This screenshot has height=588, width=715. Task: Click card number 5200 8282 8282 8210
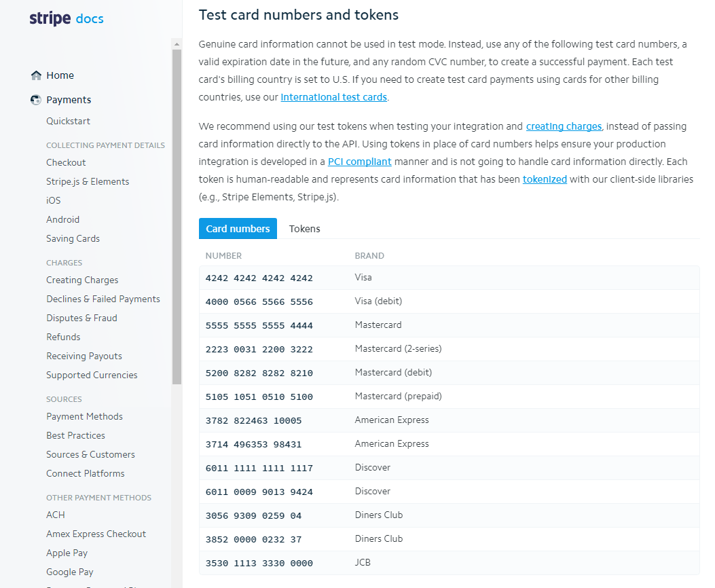click(259, 373)
